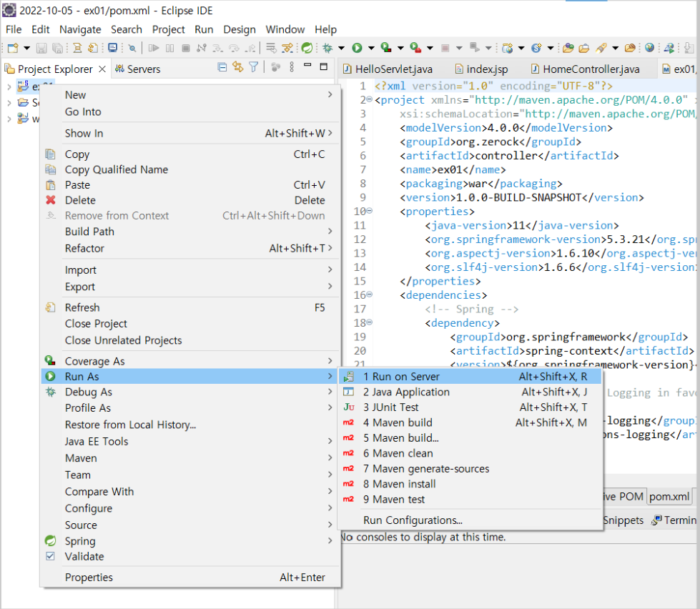Open the Debug As submenu

point(191,392)
